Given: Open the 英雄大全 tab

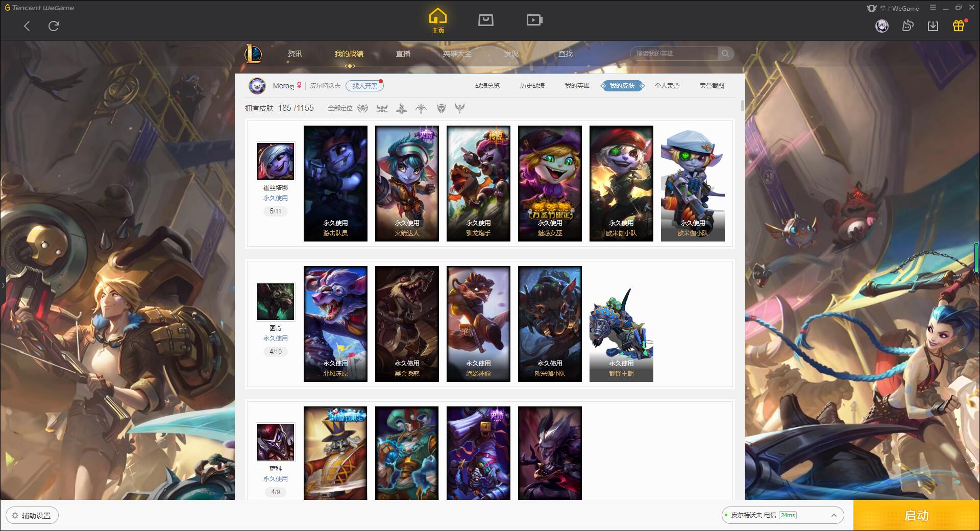Looking at the screenshot, I should coord(457,54).
